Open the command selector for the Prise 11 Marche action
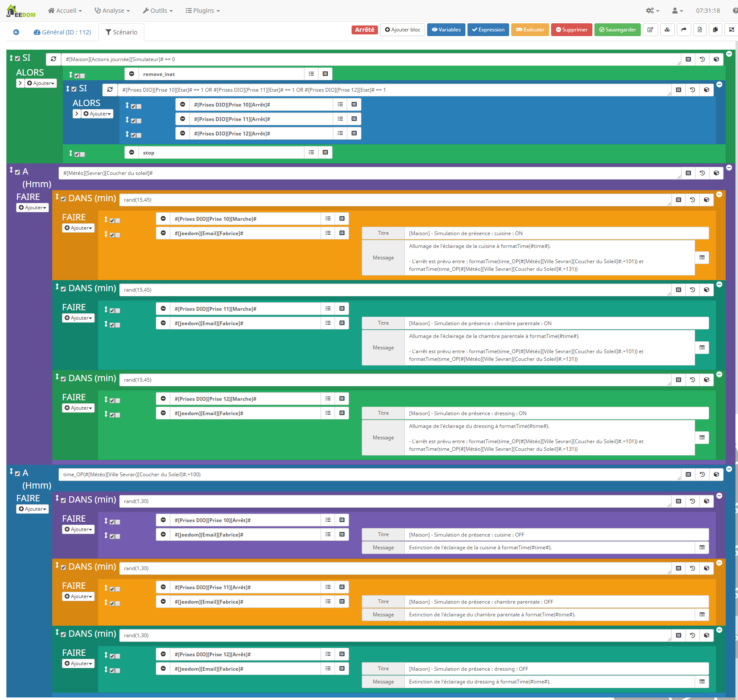Viewport: 738px width, 700px height. point(328,309)
